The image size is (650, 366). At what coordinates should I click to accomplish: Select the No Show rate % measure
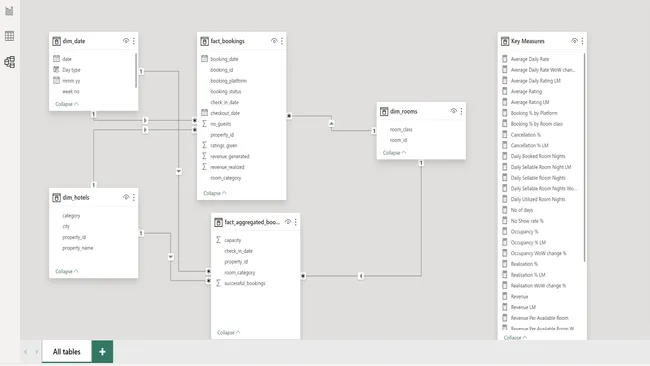click(x=527, y=221)
